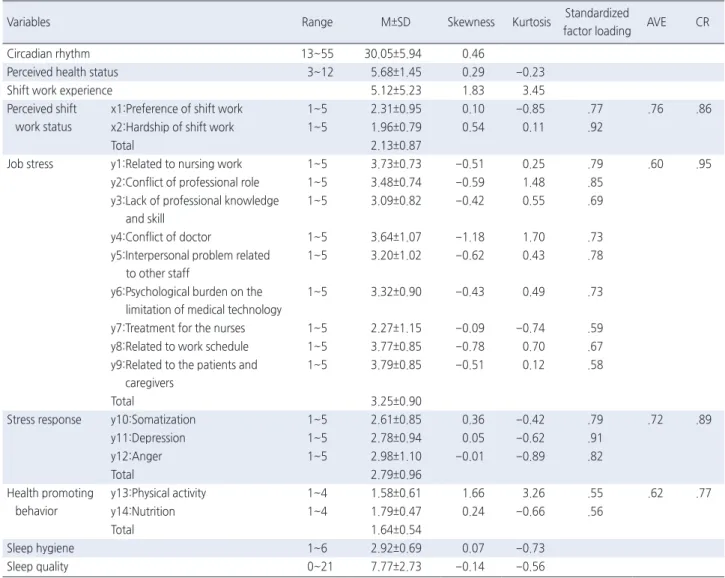Viewport: 725px width, 578px height.
Task: Click the Sleep quality mean '7.77±2.73'
Action: pyautogui.click(x=396, y=566)
